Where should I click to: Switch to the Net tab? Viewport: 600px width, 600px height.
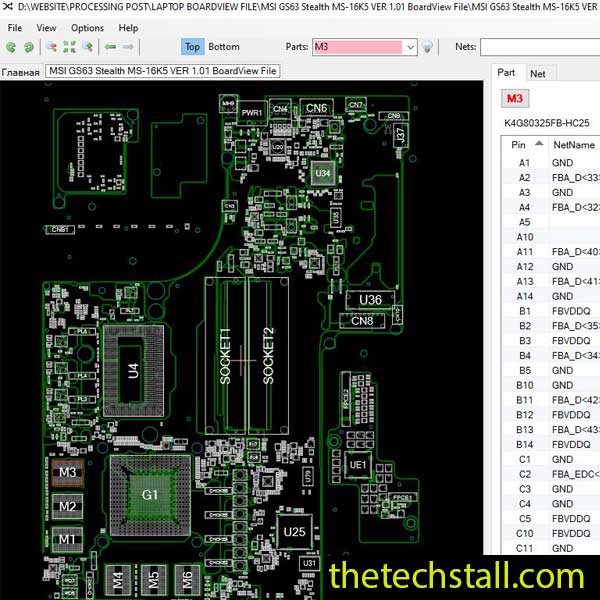(538, 73)
